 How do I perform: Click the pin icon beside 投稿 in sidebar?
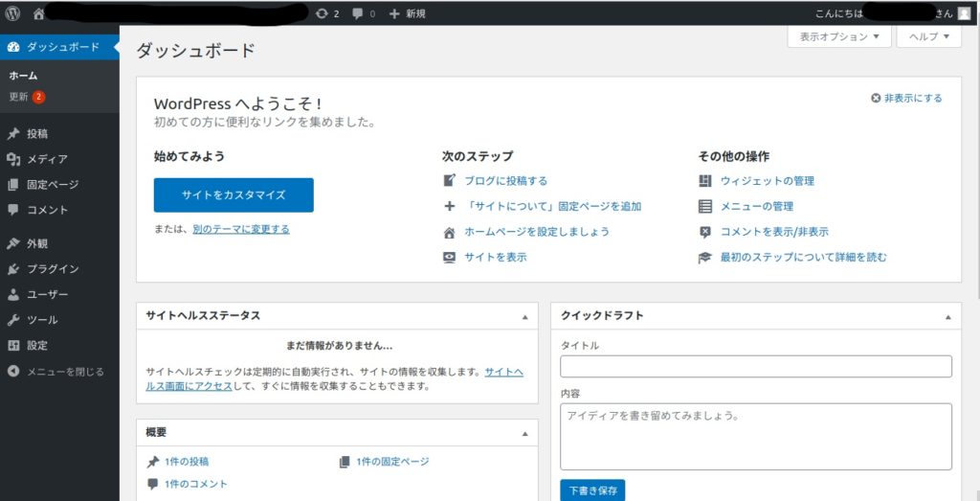point(13,134)
